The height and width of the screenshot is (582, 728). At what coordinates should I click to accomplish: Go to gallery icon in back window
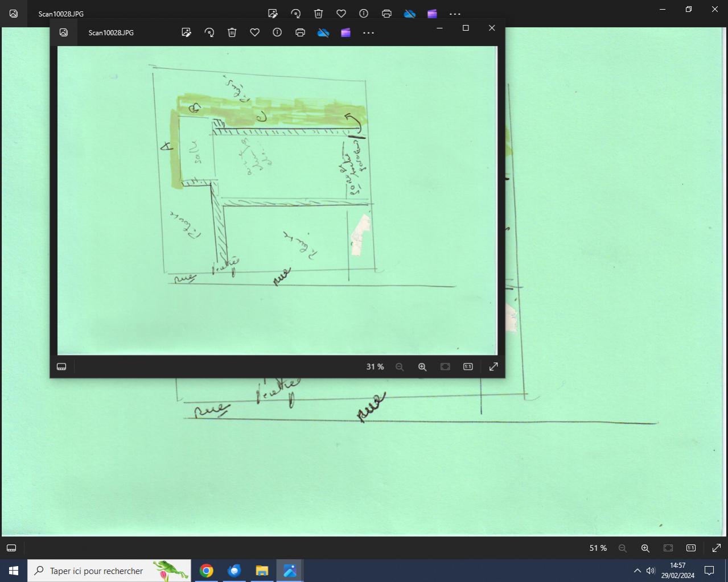coord(14,14)
